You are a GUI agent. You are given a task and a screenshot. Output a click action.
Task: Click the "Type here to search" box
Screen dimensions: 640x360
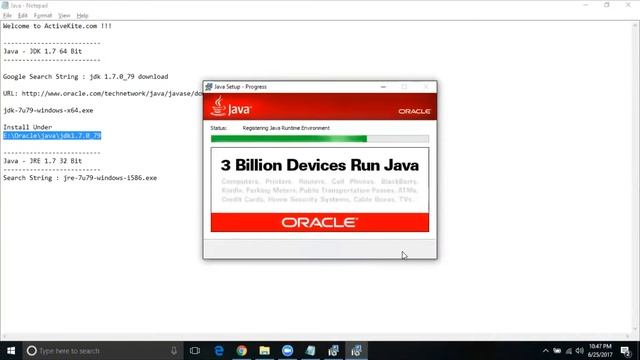104,351
